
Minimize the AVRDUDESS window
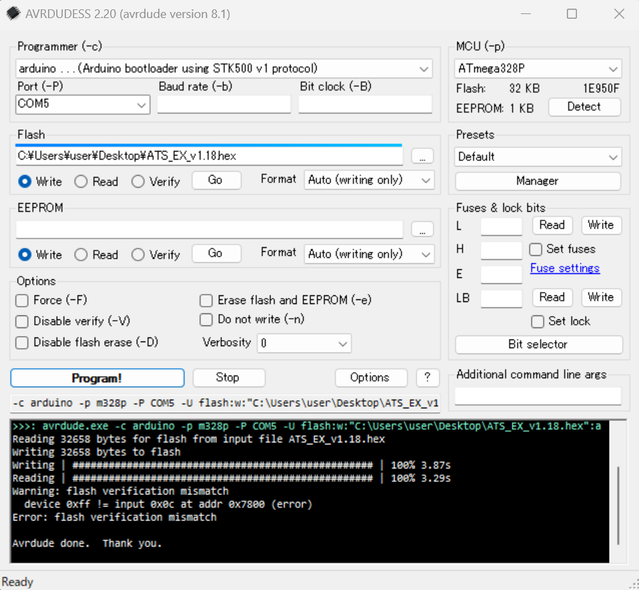[x=526, y=14]
